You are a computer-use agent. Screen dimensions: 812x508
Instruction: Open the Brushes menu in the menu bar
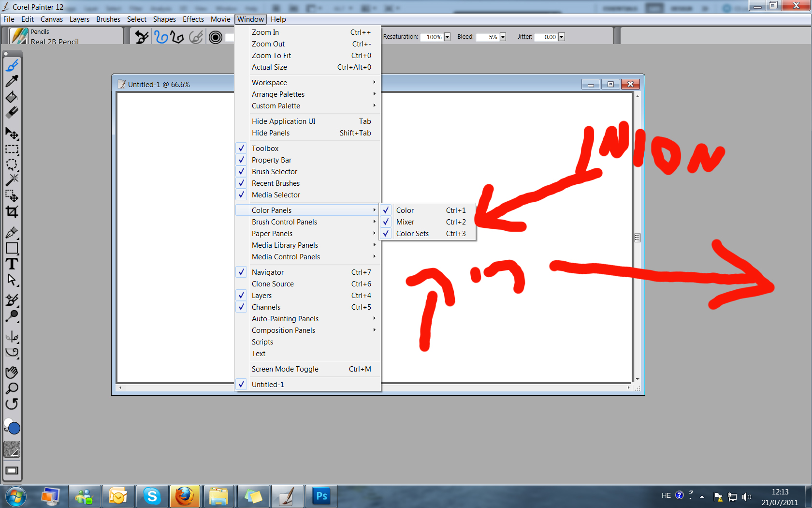108,19
